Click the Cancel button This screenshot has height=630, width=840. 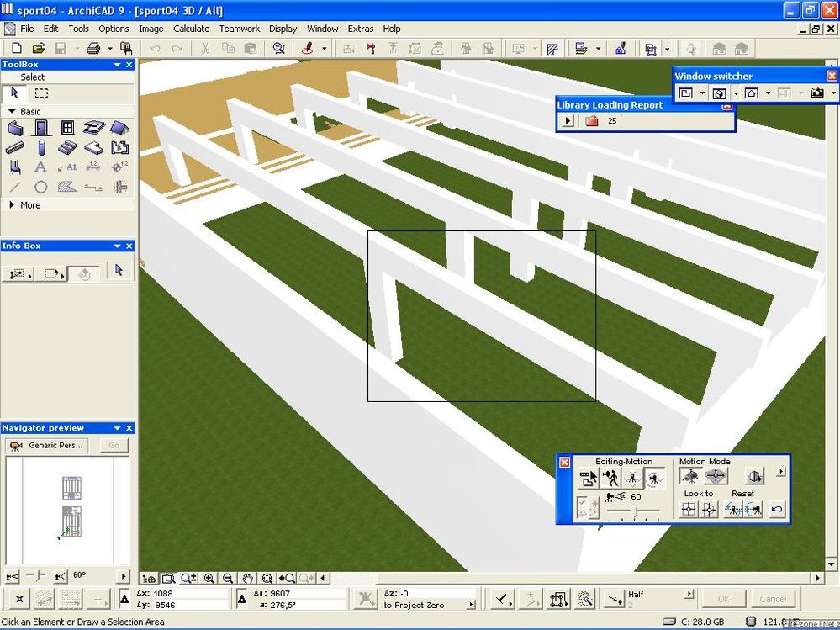[x=773, y=598]
